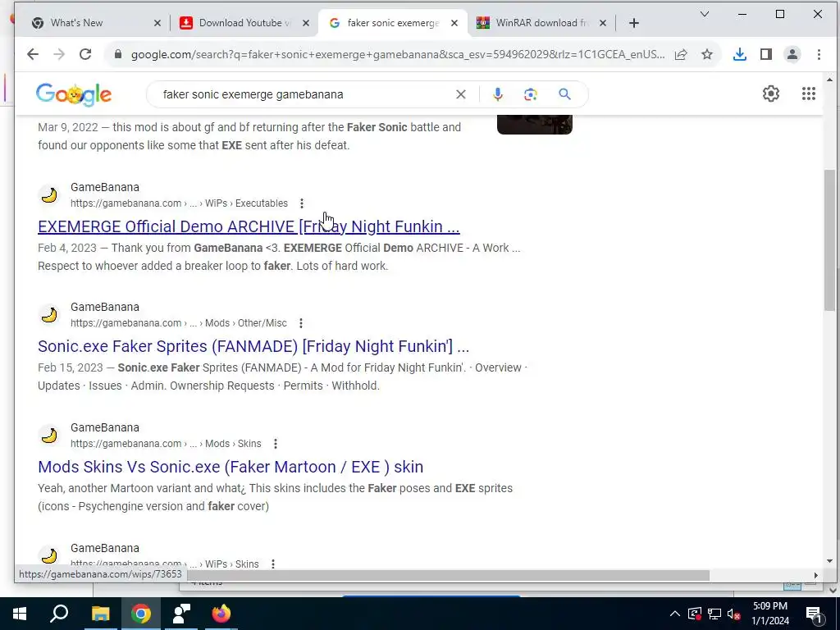Click GameBanana favicon beside Faker Sprites result

[48, 315]
